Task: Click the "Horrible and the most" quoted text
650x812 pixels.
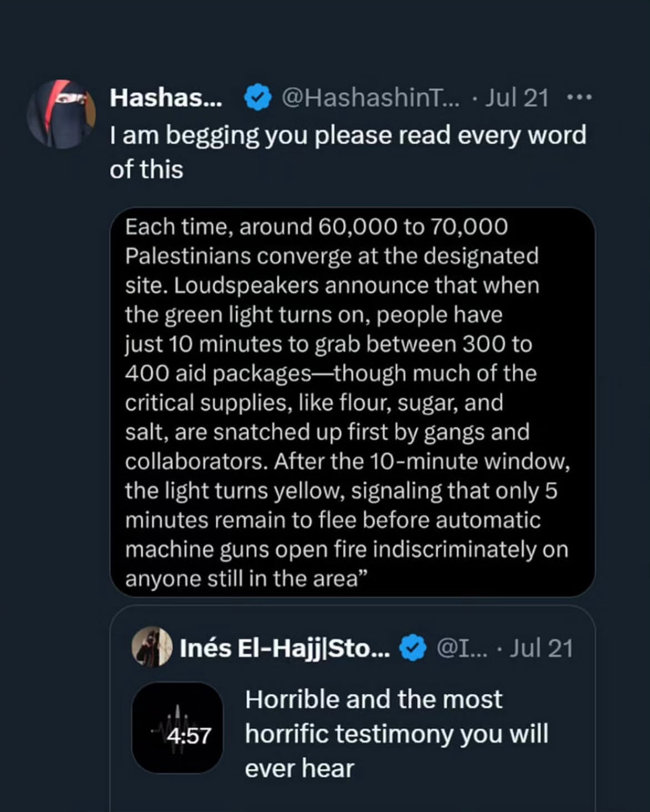Action: 373,699
